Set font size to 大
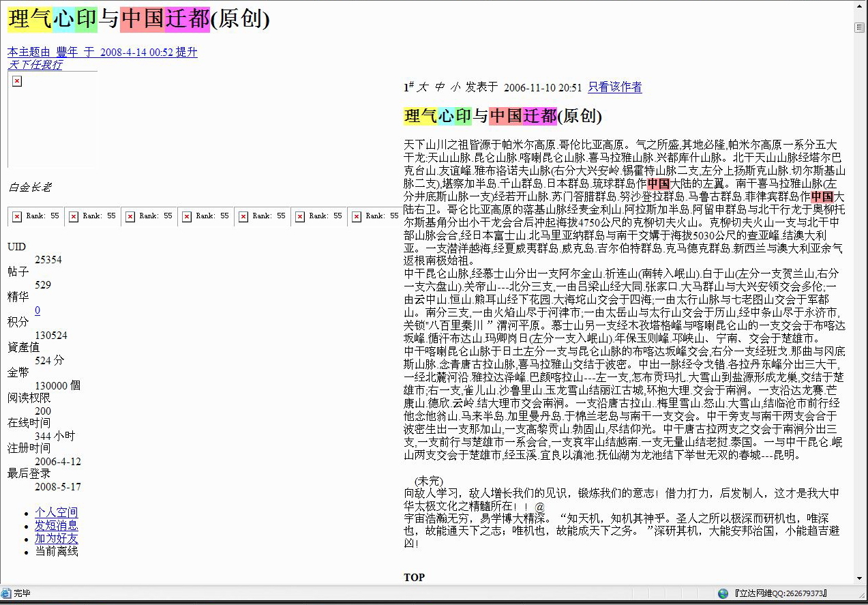This screenshot has height=605, width=868. point(423,87)
